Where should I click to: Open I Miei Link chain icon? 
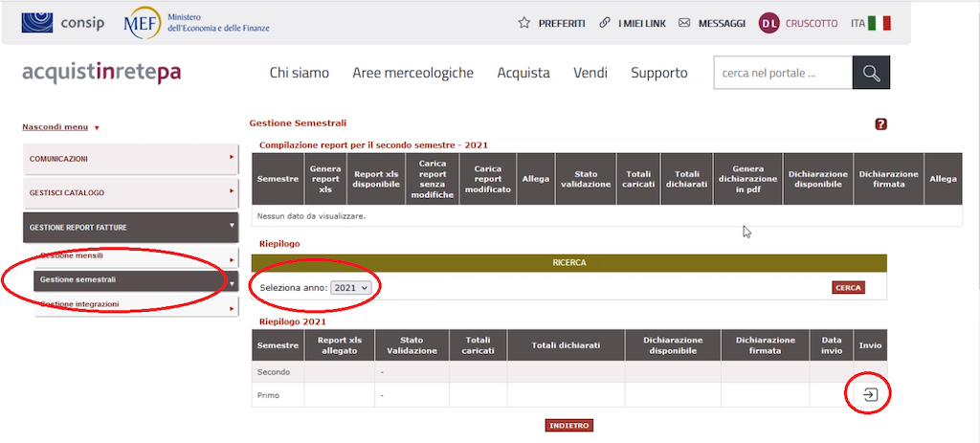604,23
